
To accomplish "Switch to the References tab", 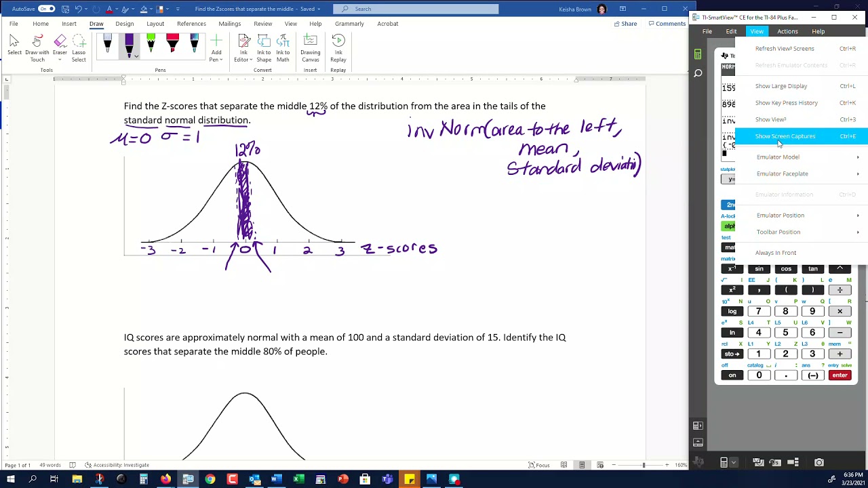I will pos(191,24).
